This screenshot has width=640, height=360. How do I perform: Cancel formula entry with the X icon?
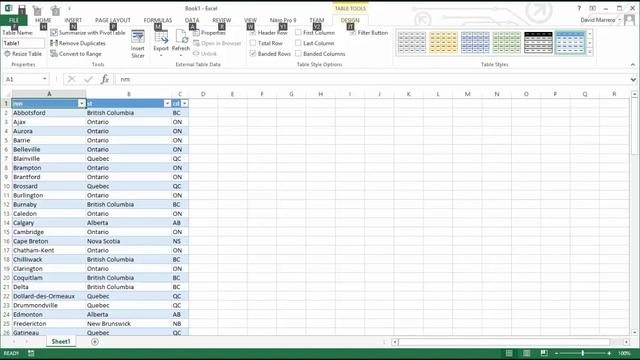[71, 79]
